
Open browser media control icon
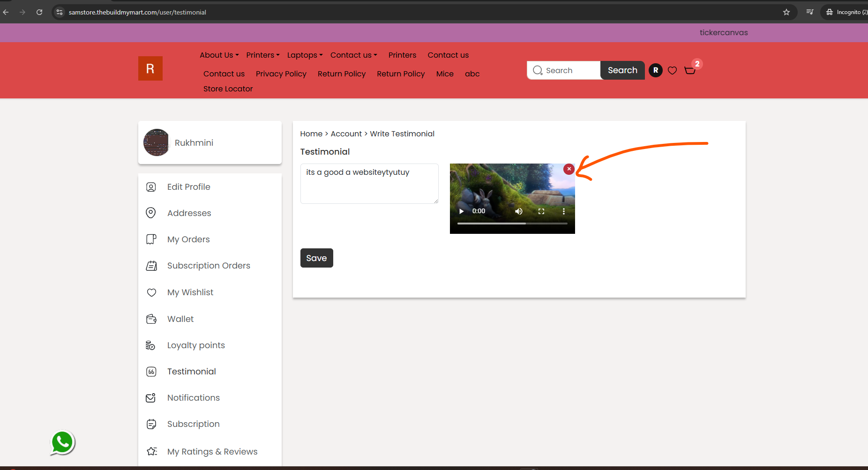810,12
